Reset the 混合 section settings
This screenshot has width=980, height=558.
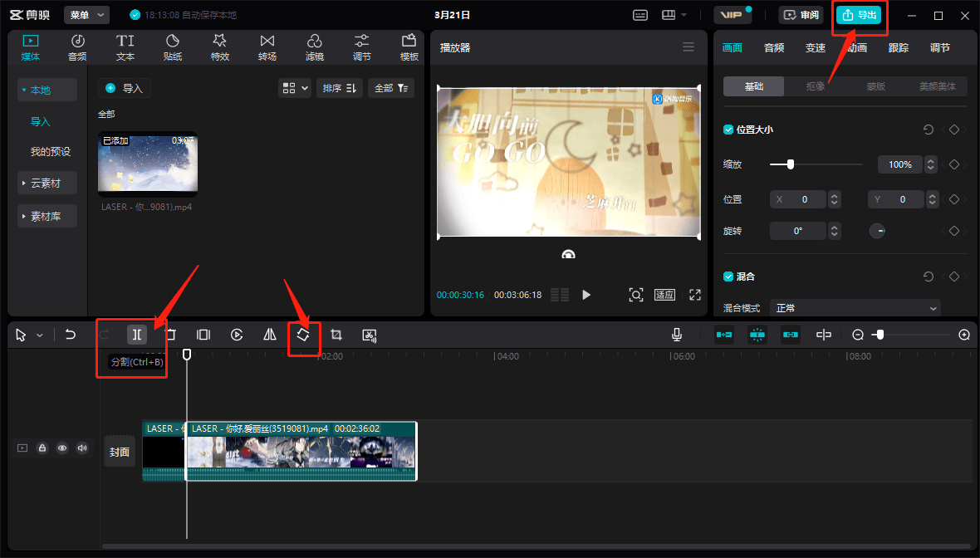(x=929, y=277)
